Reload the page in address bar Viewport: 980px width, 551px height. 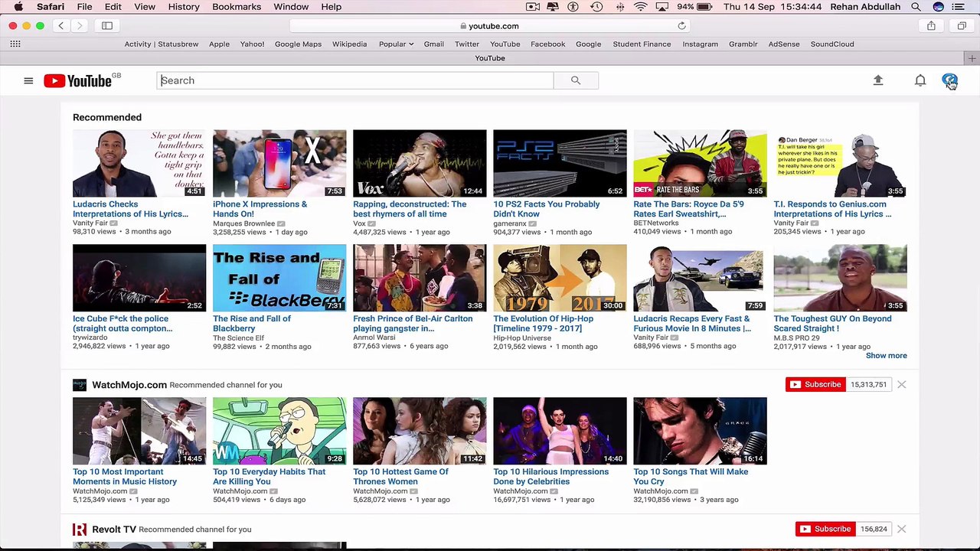click(x=681, y=26)
